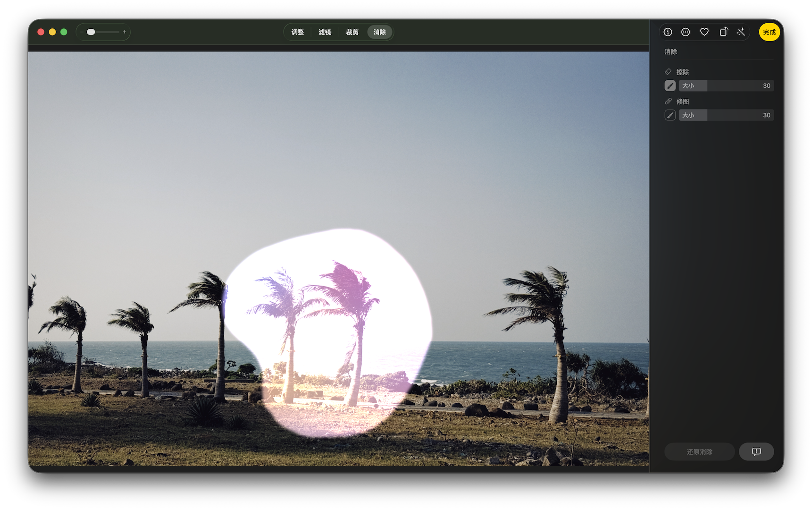Click the highlighted palm trees in photo

tap(326, 331)
